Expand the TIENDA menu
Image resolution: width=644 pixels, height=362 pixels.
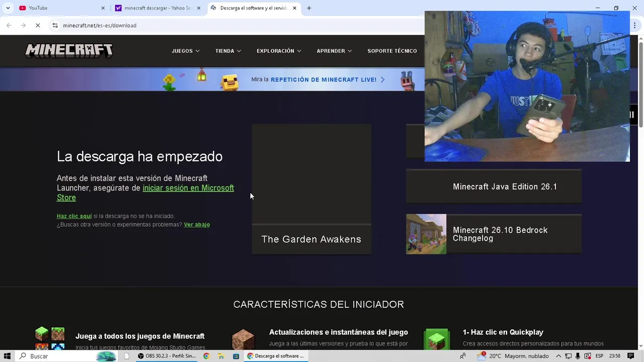pos(228,51)
